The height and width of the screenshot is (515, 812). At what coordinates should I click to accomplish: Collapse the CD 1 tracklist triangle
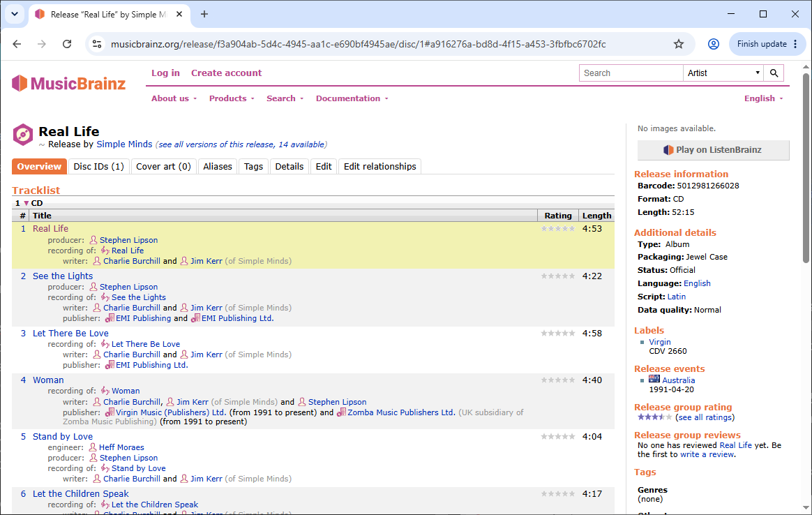click(26, 203)
